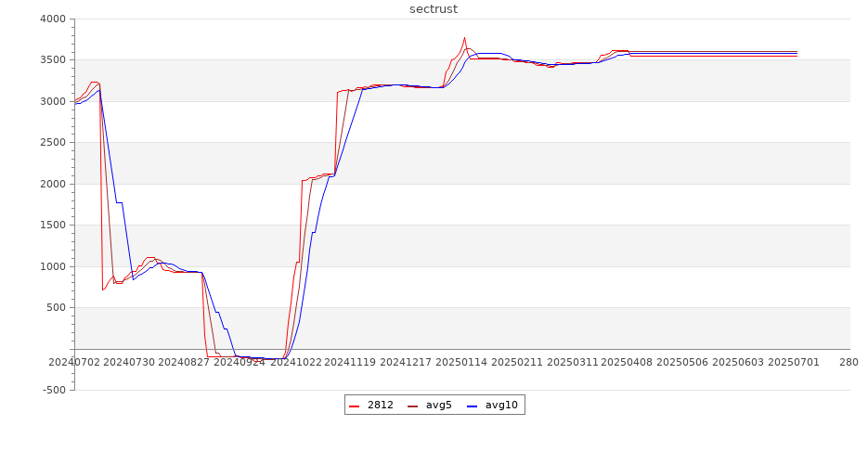Click the 1000 y-axis value label
Image resolution: width=868 pixels, height=464 pixels.
(x=53, y=266)
